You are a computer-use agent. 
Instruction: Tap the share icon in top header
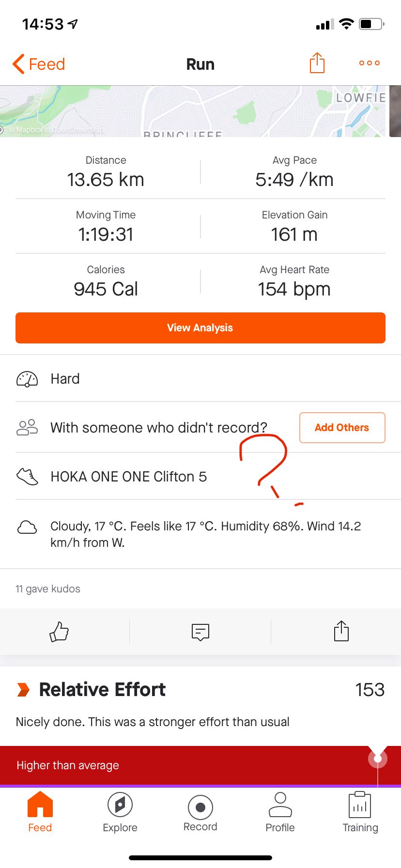pos(317,63)
